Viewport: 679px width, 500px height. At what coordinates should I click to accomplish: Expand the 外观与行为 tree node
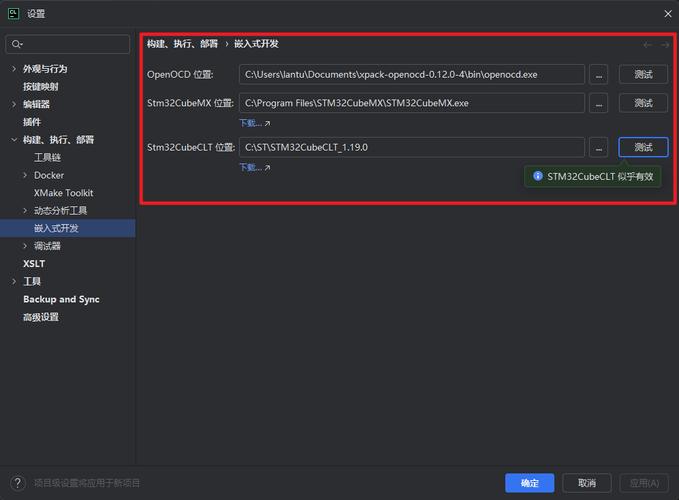coord(14,69)
